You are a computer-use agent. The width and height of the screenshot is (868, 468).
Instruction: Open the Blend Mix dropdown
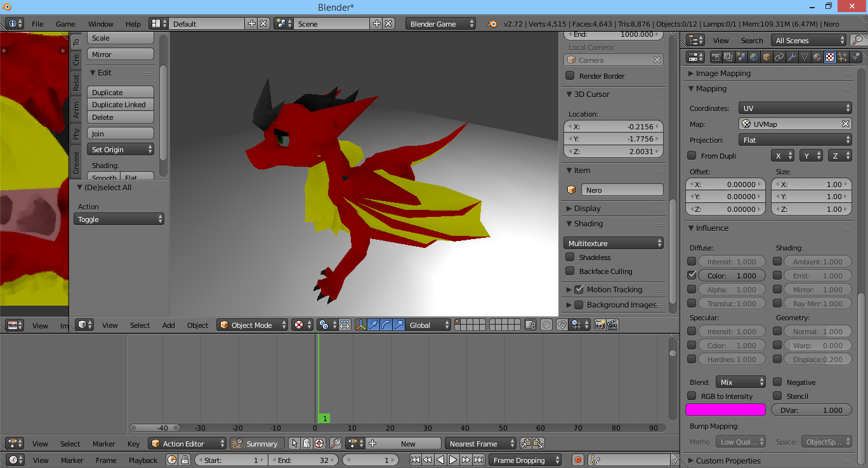[x=741, y=382]
